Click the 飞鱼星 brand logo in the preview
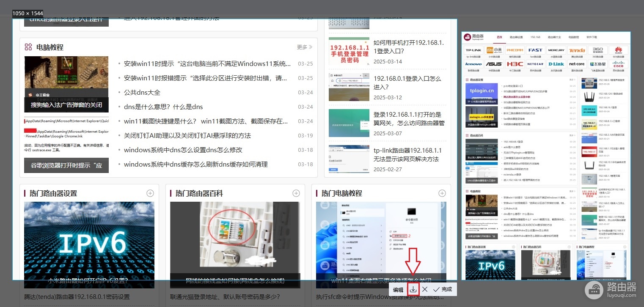This screenshot has height=307, width=644. (x=597, y=64)
